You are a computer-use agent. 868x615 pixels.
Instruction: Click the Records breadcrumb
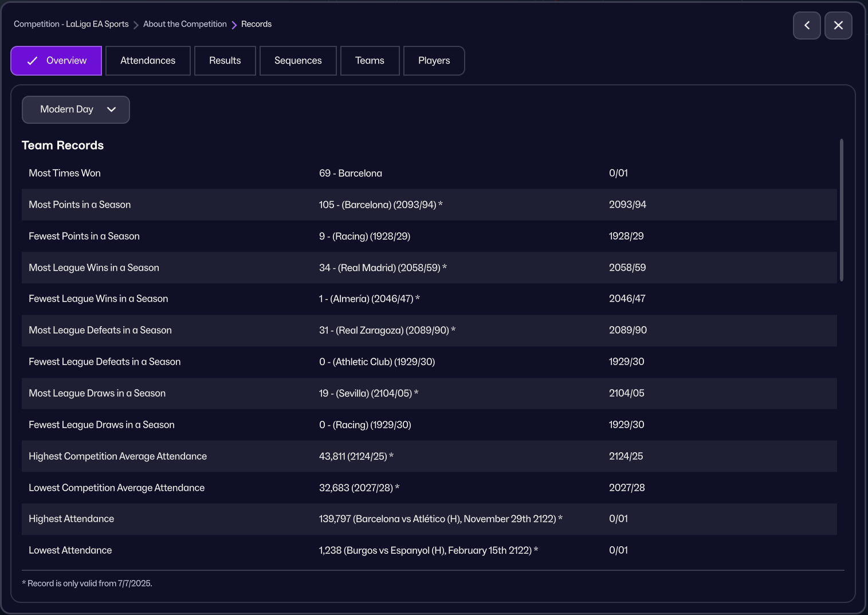point(256,24)
